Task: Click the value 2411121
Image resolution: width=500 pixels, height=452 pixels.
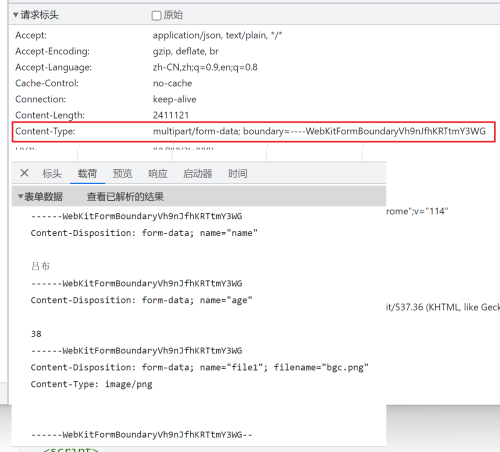Action: click(171, 115)
